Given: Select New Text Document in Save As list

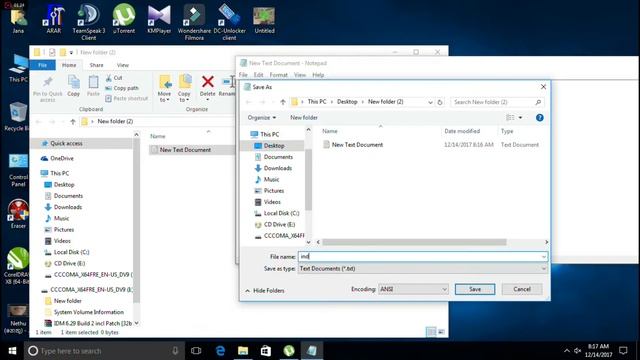Looking at the screenshot, I should point(357,144).
